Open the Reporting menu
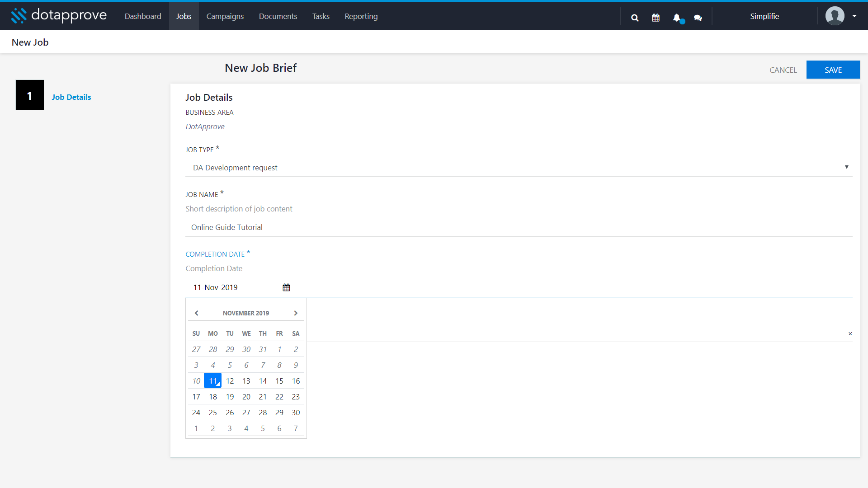Image resolution: width=868 pixels, height=488 pixels. [x=361, y=16]
